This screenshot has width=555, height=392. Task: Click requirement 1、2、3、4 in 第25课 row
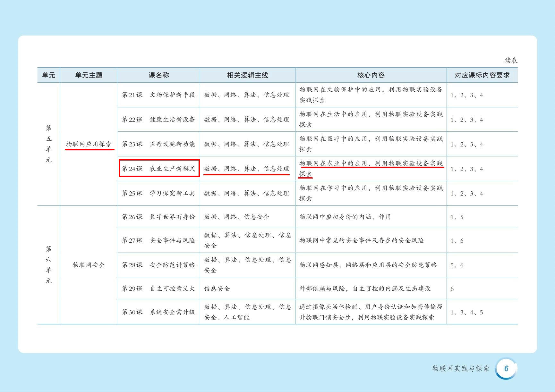(467, 194)
